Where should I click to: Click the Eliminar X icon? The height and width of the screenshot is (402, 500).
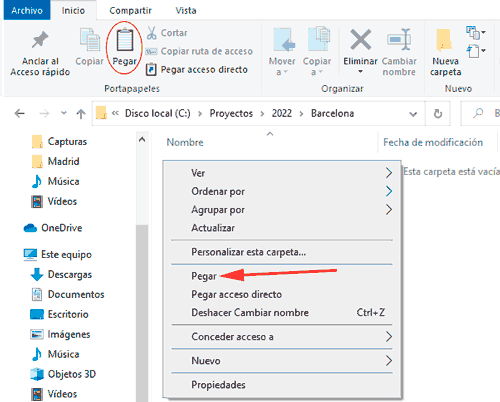[x=361, y=39]
